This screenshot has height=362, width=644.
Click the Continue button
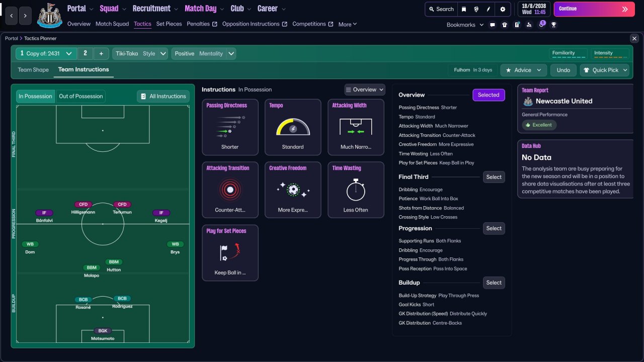[x=594, y=9]
